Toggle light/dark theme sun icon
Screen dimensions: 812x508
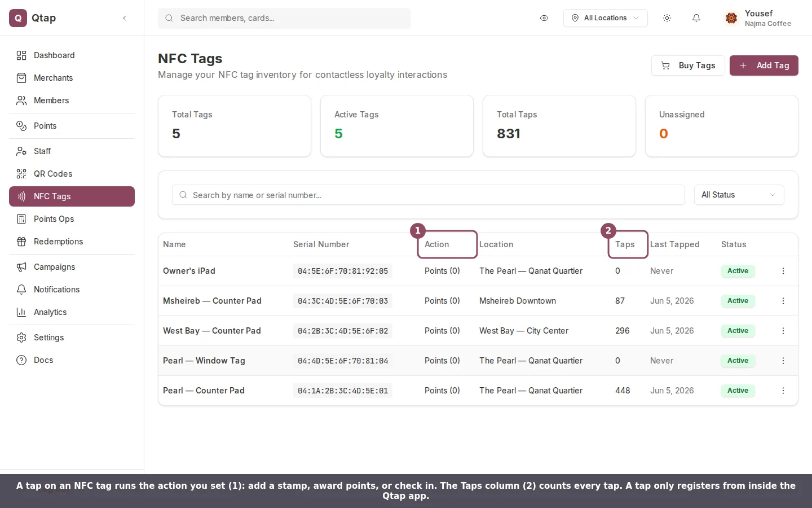[x=667, y=18]
